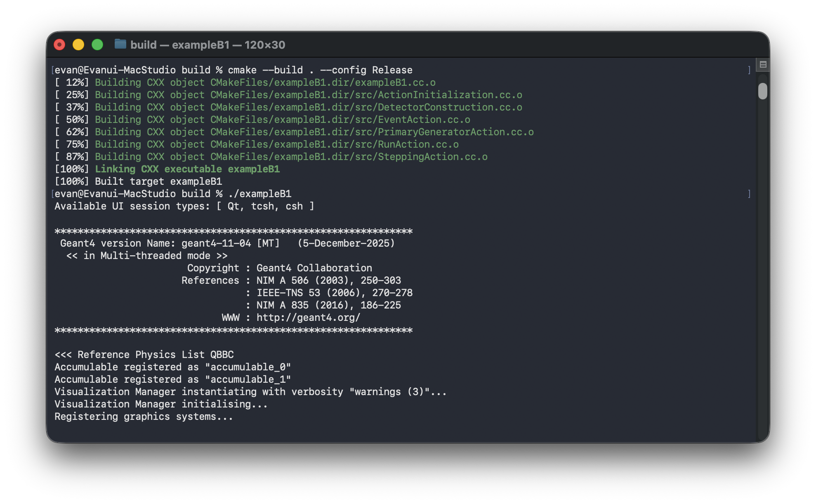Click the Geant4 version name line

(227, 243)
